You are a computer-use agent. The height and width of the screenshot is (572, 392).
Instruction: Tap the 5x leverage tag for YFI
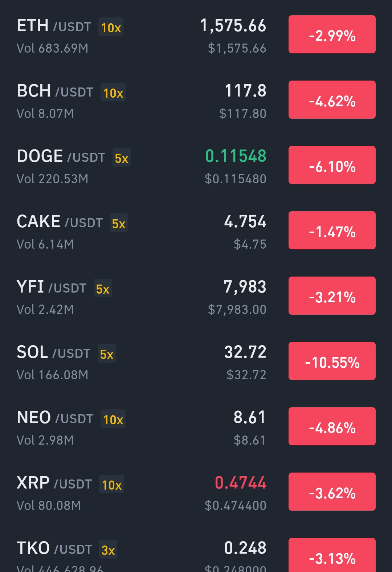coord(103,289)
